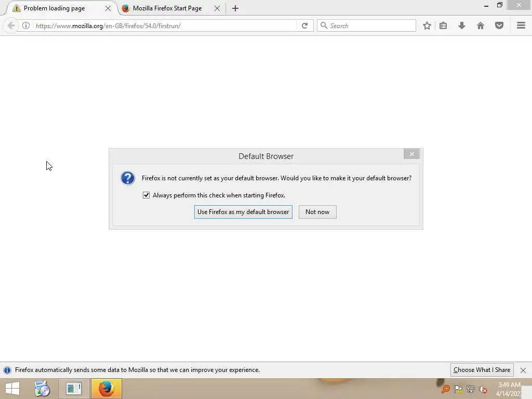Open the Action Center flag tray icon
The height and width of the screenshot is (399, 532).
click(x=458, y=389)
